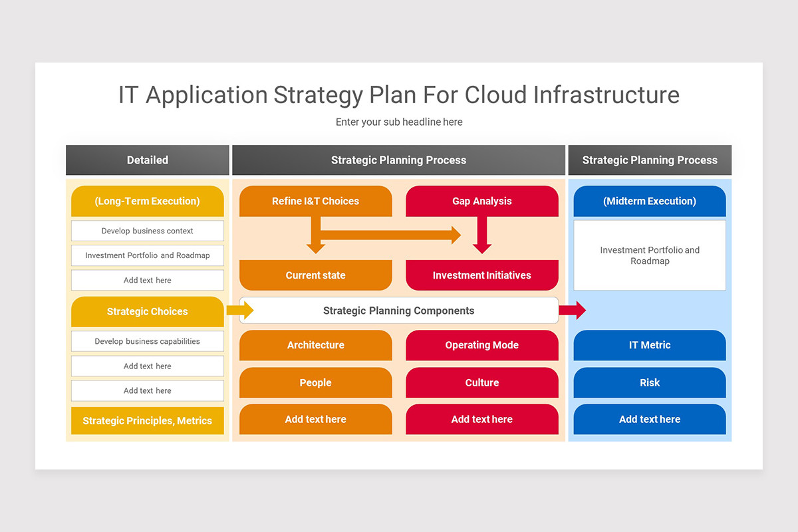Expand the Long-Term Execution header
Viewport: 798px width, 532px height.
pos(147,201)
